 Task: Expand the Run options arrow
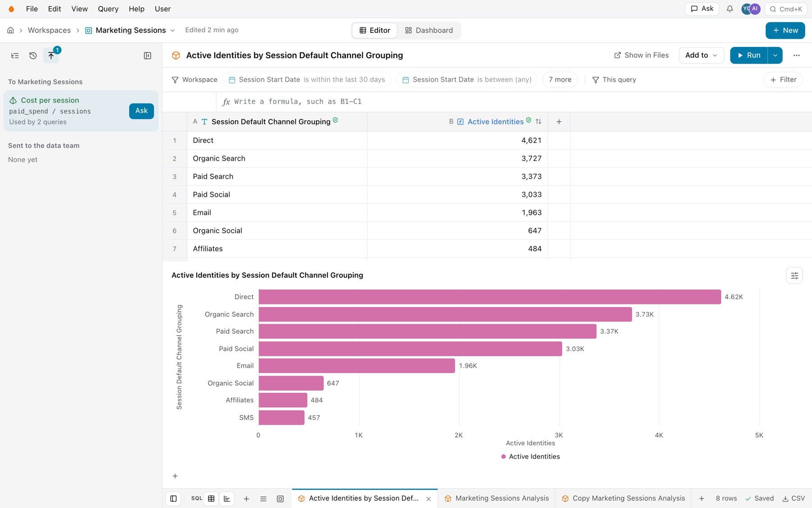[x=775, y=55]
